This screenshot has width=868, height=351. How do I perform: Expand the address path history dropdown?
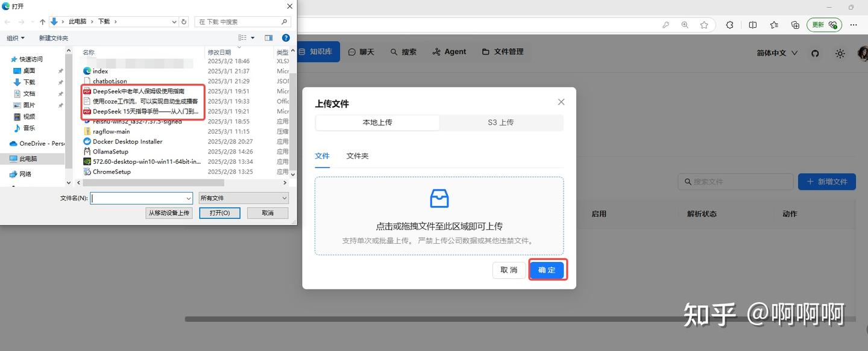point(174,22)
